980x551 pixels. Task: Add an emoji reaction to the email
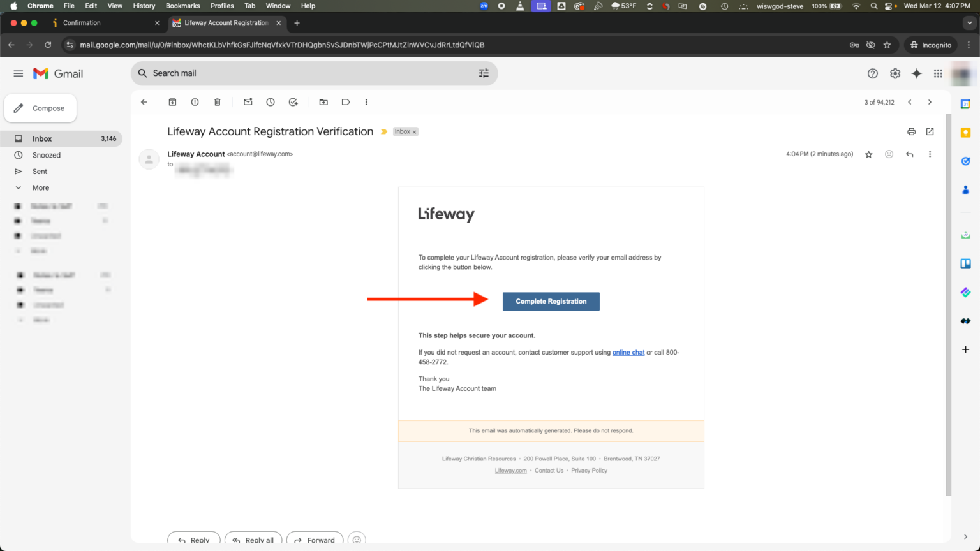889,154
